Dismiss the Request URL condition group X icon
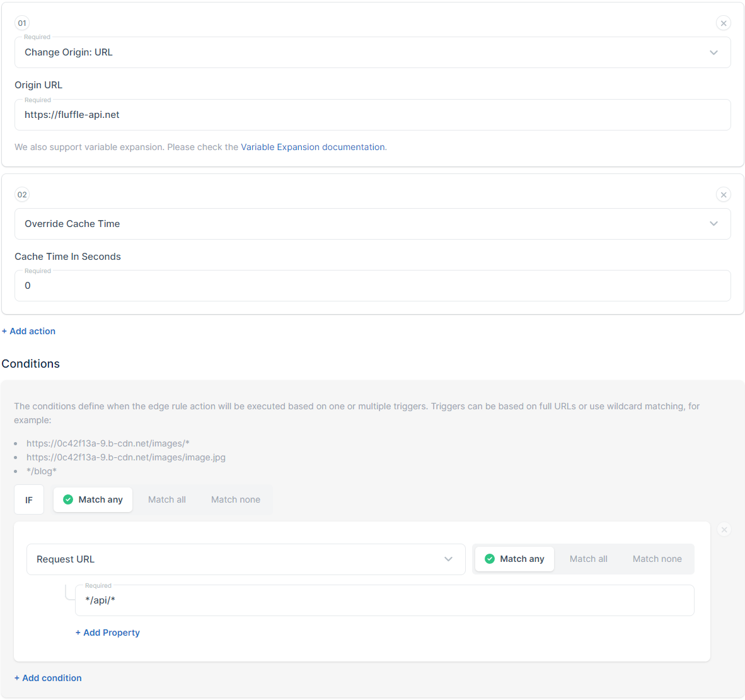This screenshot has height=700, width=745. tap(724, 530)
